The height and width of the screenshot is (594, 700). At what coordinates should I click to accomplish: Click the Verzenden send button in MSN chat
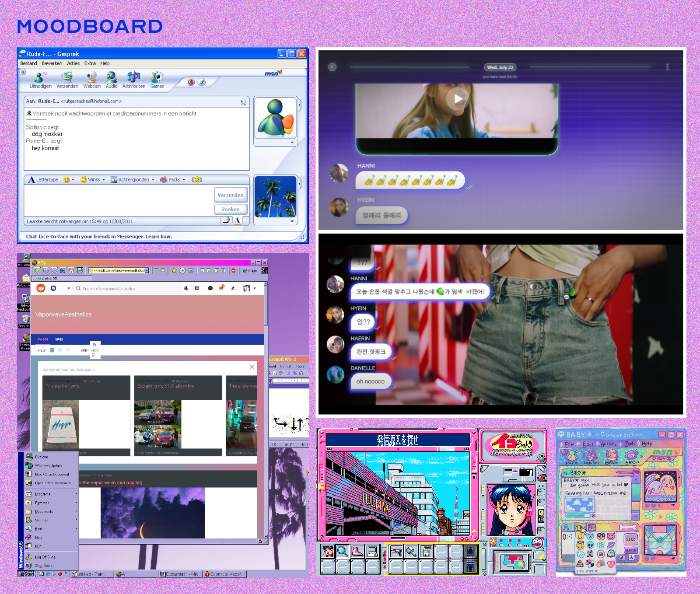point(231,195)
